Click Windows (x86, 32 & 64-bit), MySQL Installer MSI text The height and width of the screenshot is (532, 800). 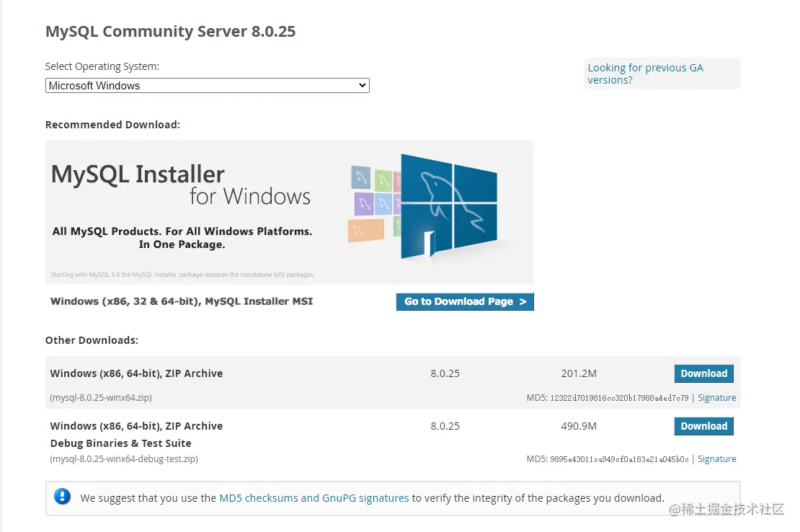pos(182,301)
